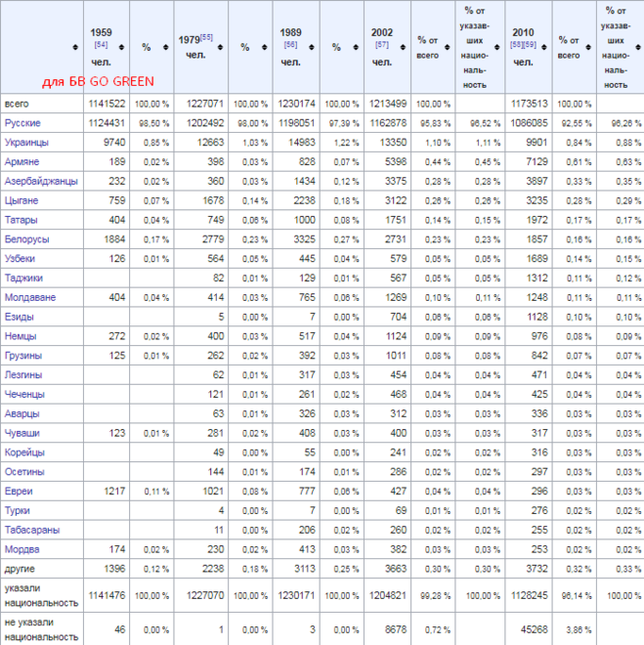Open footnote reference [57]

click(x=382, y=44)
